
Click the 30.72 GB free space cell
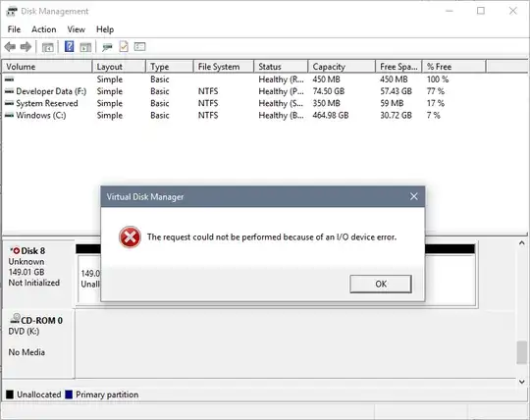397,115
